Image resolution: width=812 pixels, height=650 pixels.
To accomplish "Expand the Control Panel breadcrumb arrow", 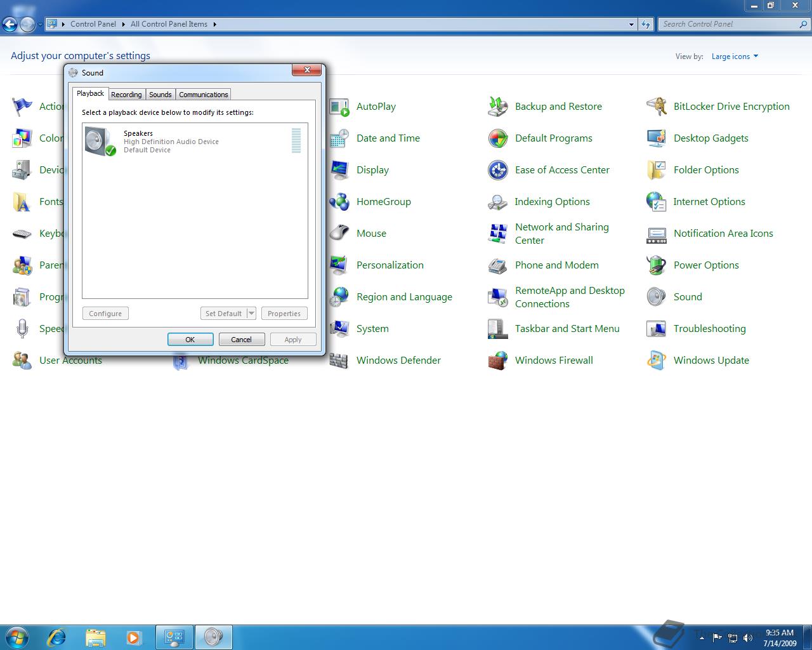I will [x=123, y=24].
